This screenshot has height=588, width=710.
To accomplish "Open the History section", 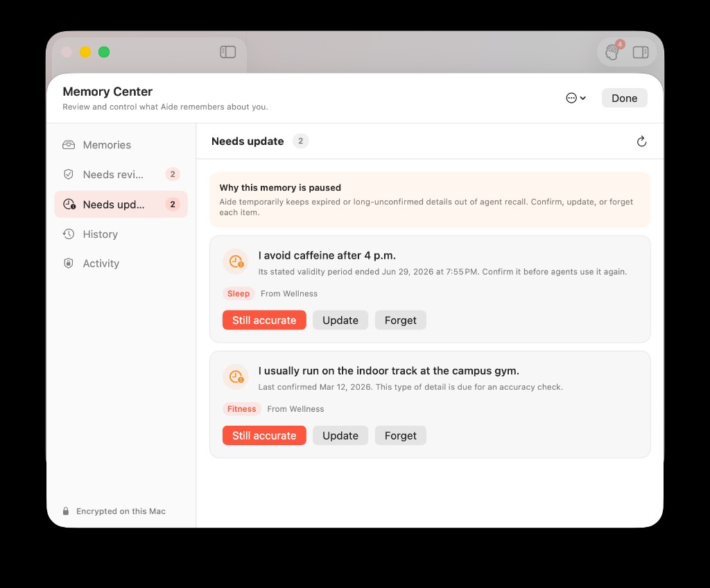I will (x=121, y=234).
